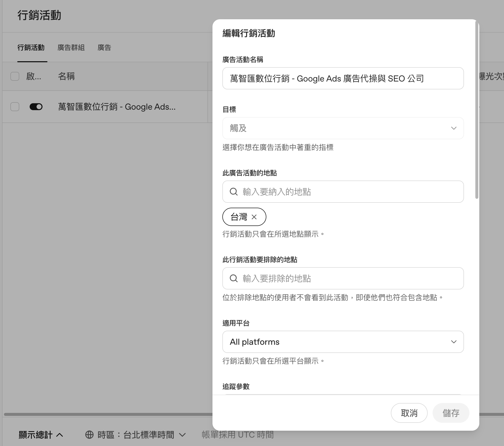Click the 曝光次數 column header
The width and height of the screenshot is (504, 446).
click(492, 76)
